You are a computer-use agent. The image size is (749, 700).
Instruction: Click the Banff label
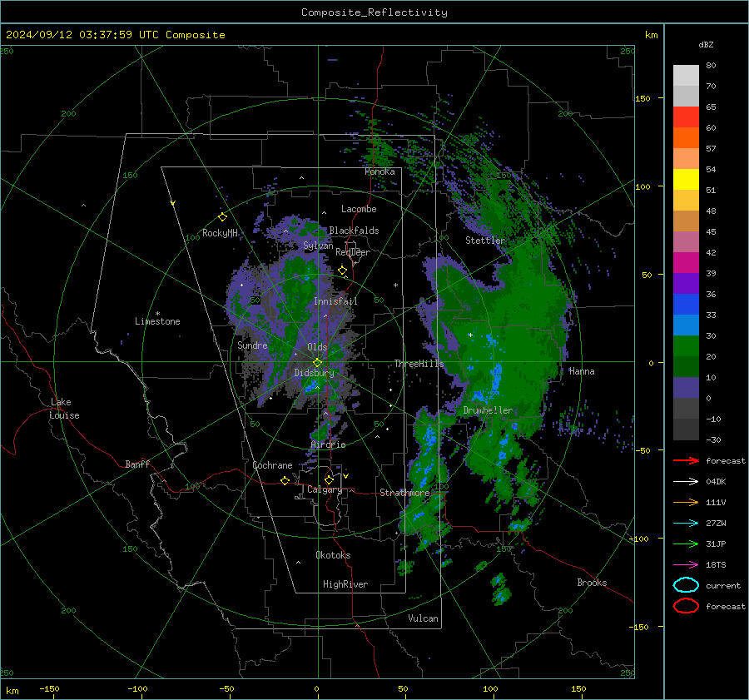coord(137,464)
